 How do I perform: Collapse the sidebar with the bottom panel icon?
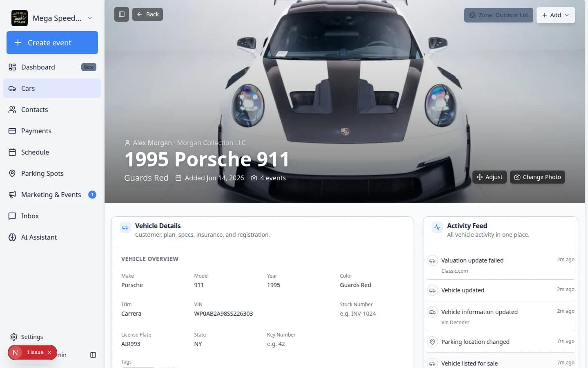point(93,355)
